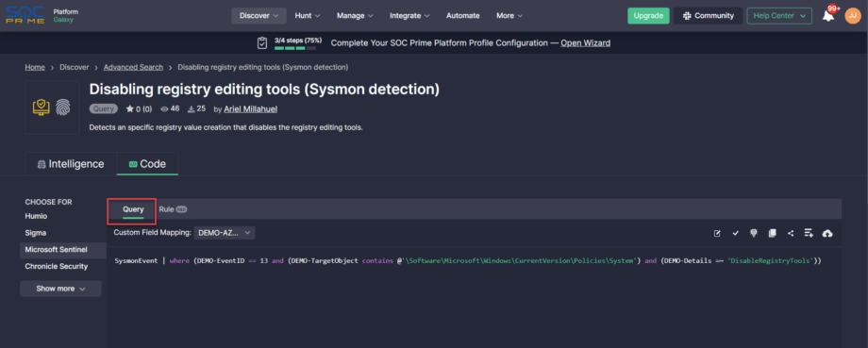Click the profile checklist clipboard icon

point(262,42)
